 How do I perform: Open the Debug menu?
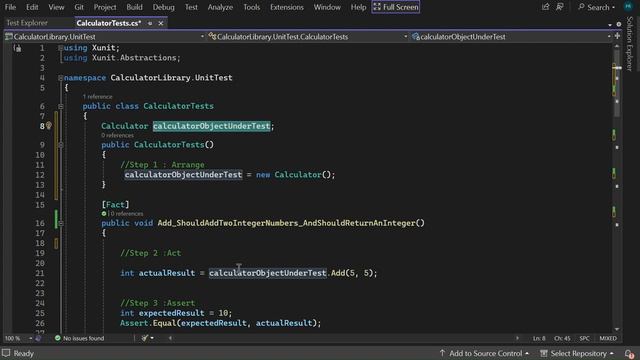click(163, 7)
